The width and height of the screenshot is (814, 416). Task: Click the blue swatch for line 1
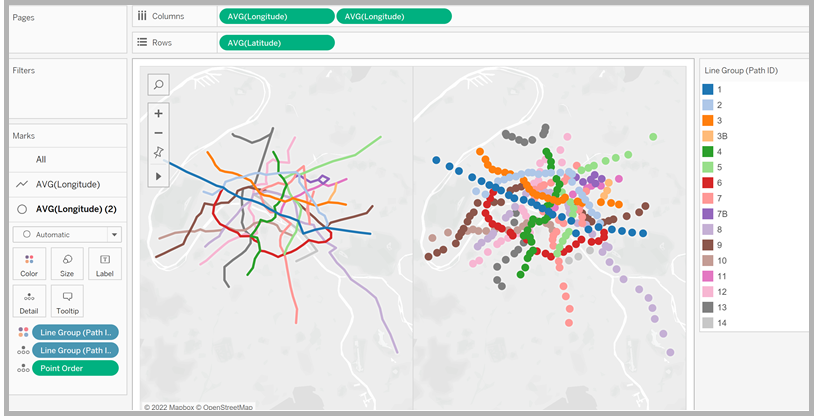pyautogui.click(x=707, y=90)
